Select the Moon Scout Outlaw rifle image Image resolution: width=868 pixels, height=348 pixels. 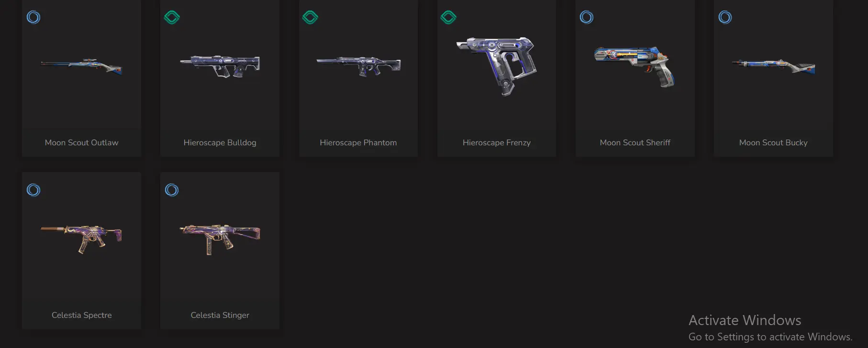point(81,66)
